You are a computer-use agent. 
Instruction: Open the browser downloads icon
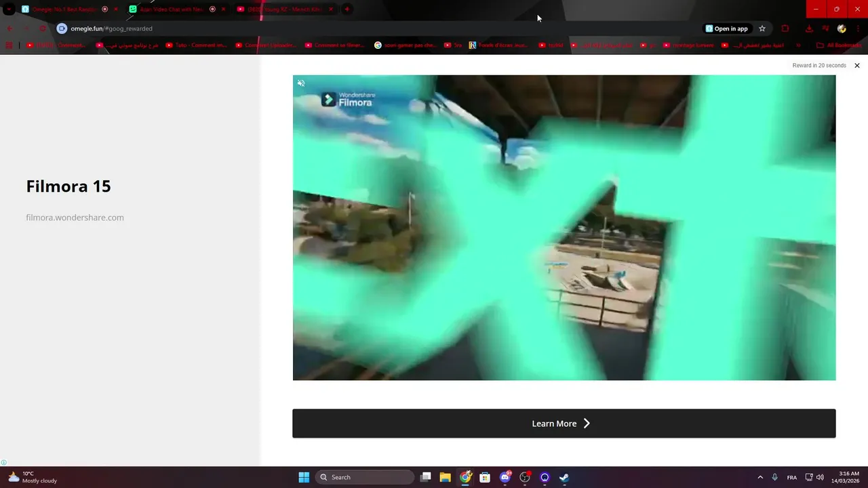coord(809,28)
